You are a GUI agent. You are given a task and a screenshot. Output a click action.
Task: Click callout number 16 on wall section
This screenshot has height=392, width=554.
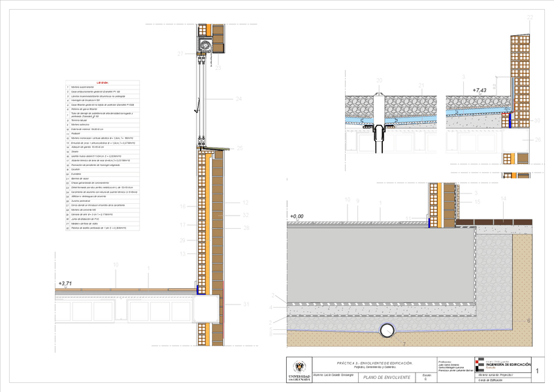click(x=183, y=206)
